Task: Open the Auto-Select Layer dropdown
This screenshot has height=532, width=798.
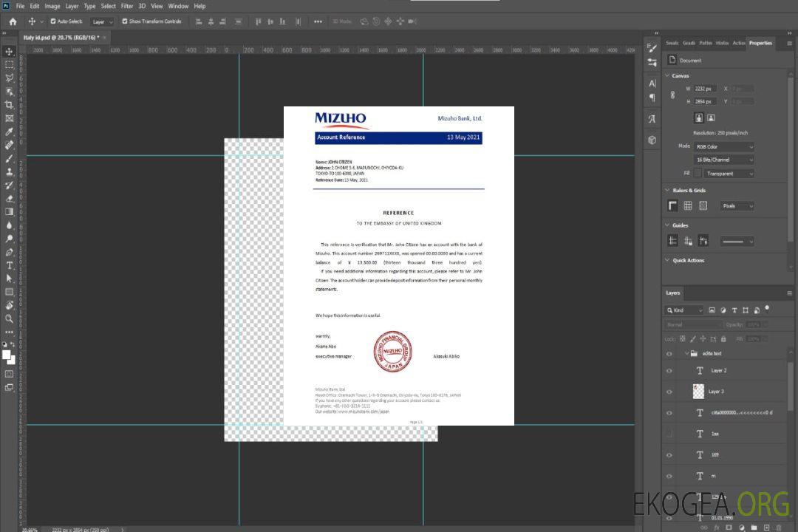Action: point(102,21)
